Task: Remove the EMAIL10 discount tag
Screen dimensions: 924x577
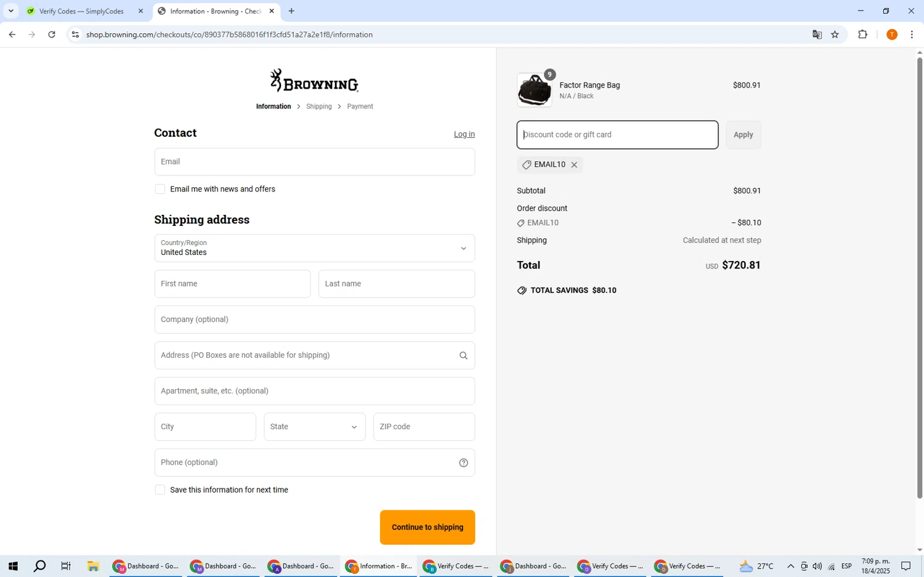Action: pyautogui.click(x=574, y=165)
